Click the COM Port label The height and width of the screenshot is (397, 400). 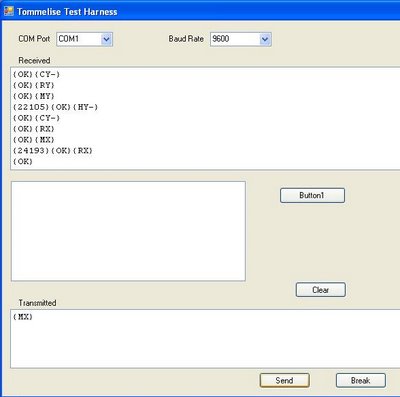pyautogui.click(x=34, y=39)
